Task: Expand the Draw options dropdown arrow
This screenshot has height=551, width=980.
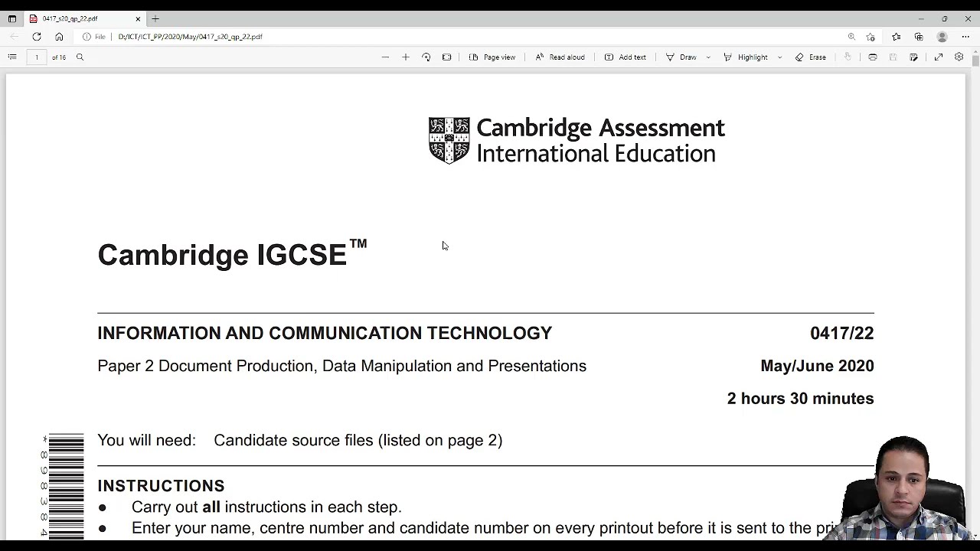Action: [x=708, y=57]
